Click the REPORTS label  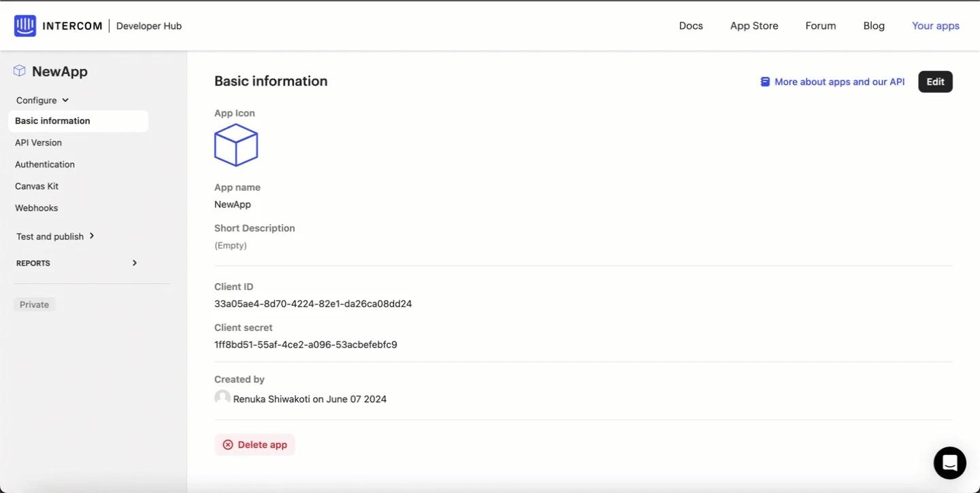[33, 263]
